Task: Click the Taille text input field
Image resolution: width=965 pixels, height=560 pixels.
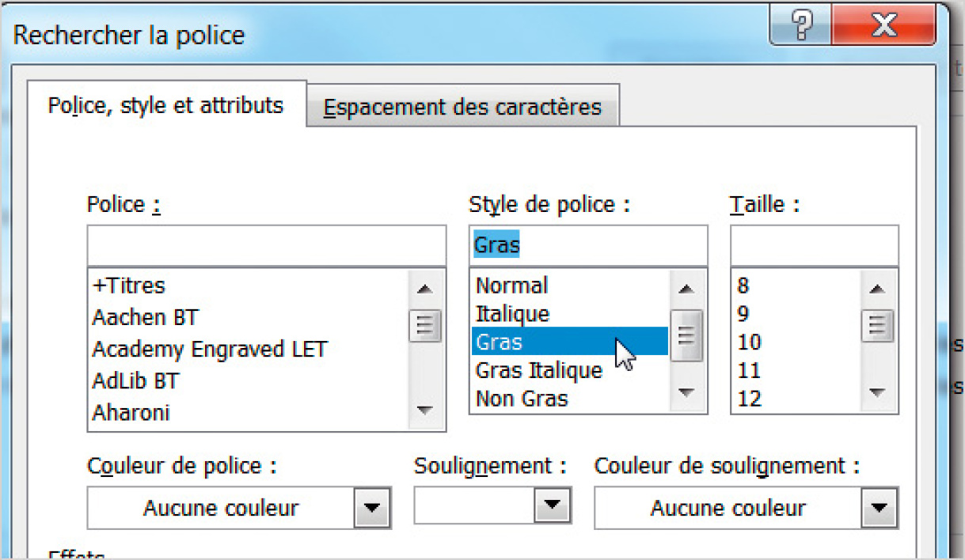Action: [x=814, y=245]
